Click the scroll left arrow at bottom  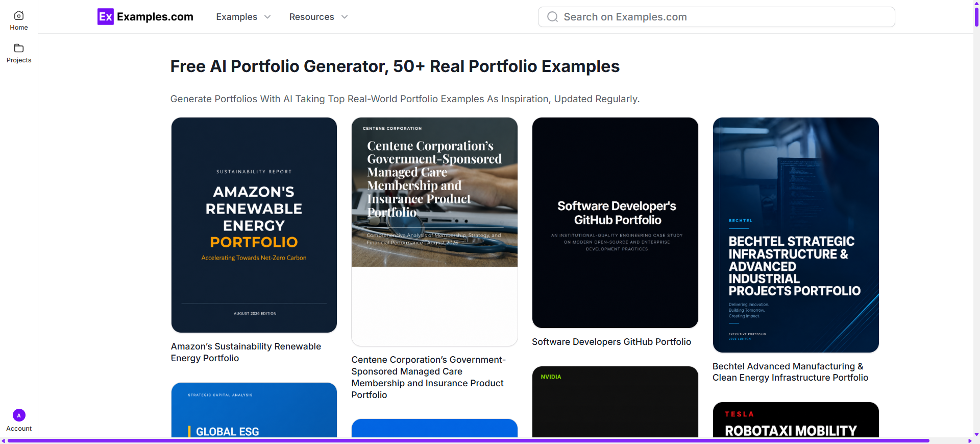tap(3, 441)
